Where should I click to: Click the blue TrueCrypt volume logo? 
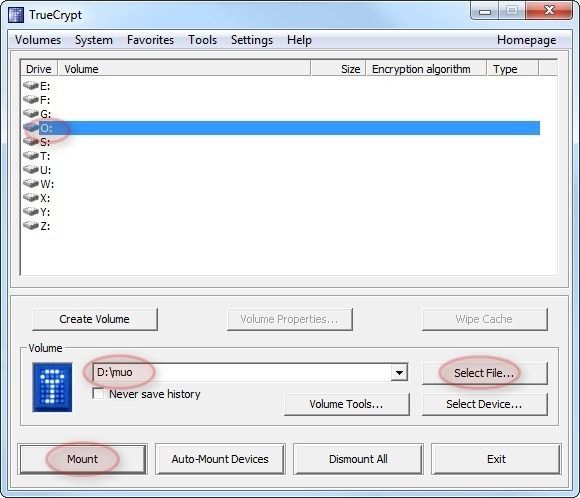click(52, 387)
